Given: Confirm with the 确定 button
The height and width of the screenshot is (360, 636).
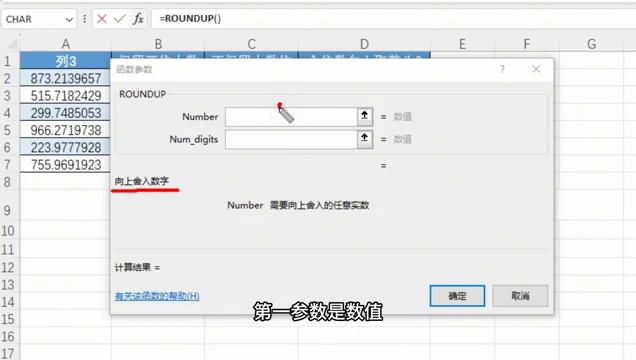Looking at the screenshot, I should pos(457,296).
